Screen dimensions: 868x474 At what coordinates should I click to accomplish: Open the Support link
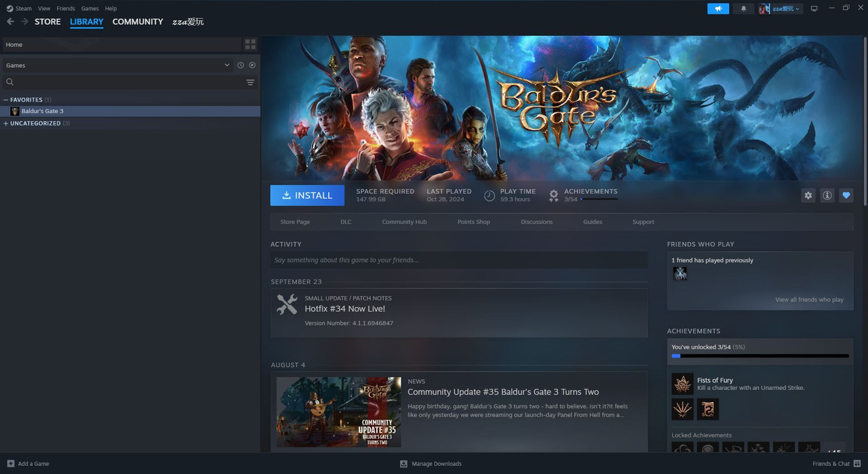pos(643,222)
